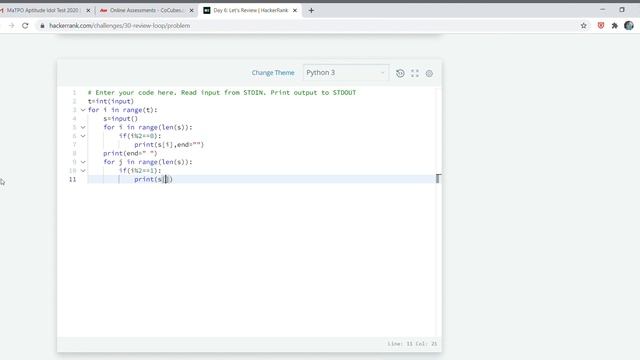Open the Chrome profile avatar
The image size is (640, 360).
tap(629, 25)
